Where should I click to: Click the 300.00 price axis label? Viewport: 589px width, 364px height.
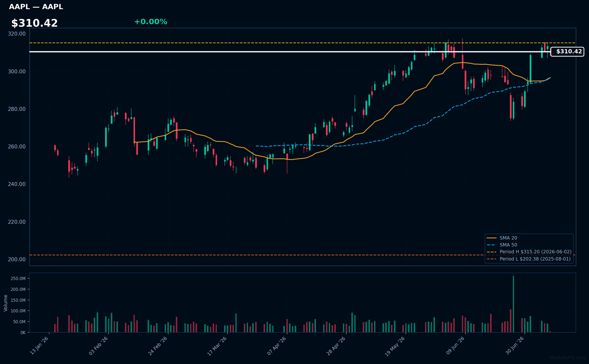click(x=17, y=72)
